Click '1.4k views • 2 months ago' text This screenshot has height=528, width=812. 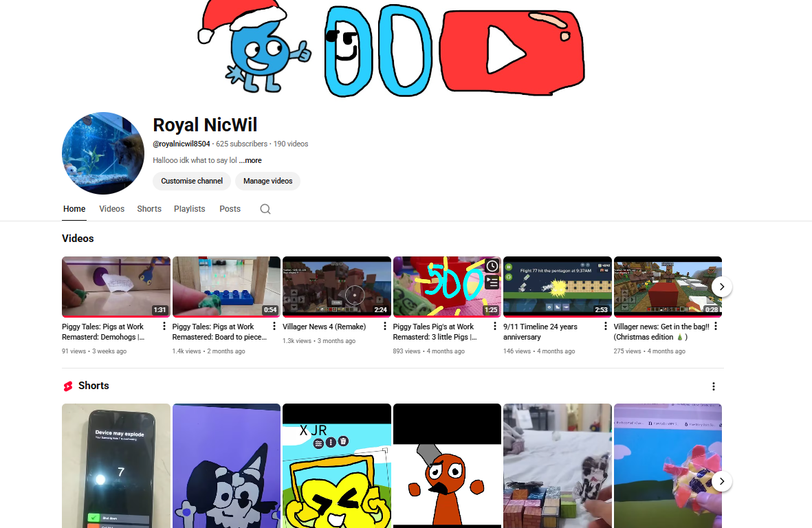point(209,351)
